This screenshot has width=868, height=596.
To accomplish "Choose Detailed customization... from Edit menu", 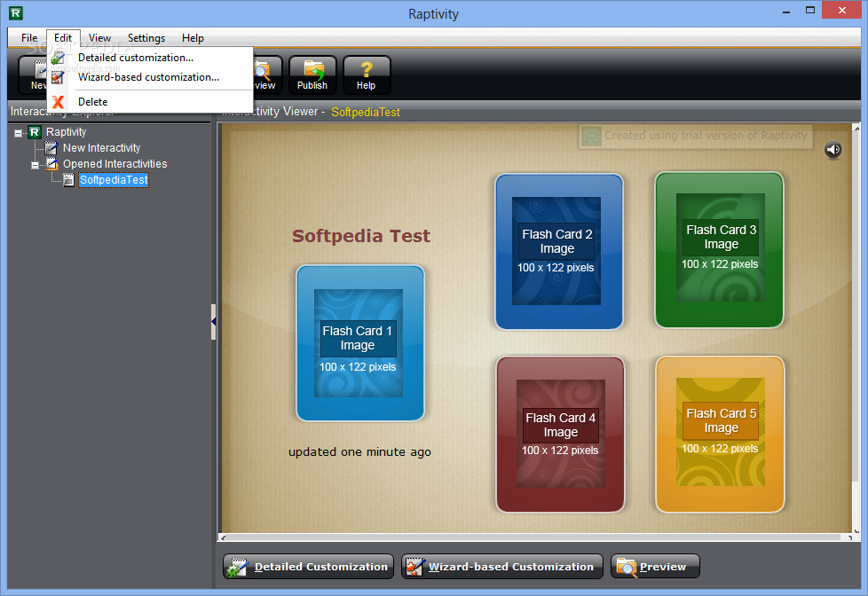I will pyautogui.click(x=149, y=58).
